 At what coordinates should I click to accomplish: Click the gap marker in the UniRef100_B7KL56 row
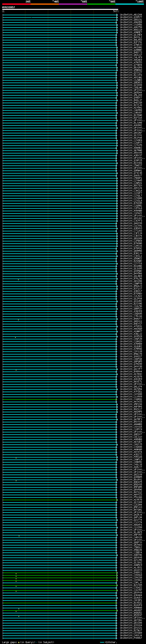18,279
